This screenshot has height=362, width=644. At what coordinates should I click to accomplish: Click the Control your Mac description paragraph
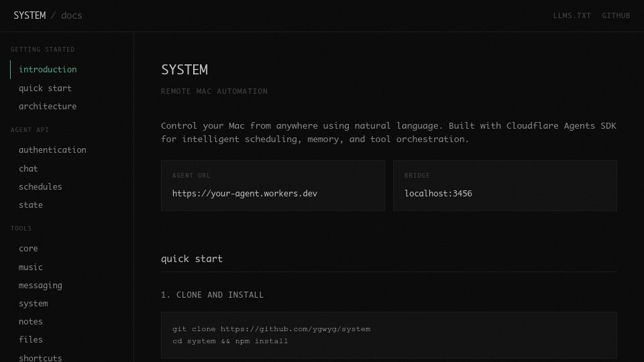[x=388, y=132]
